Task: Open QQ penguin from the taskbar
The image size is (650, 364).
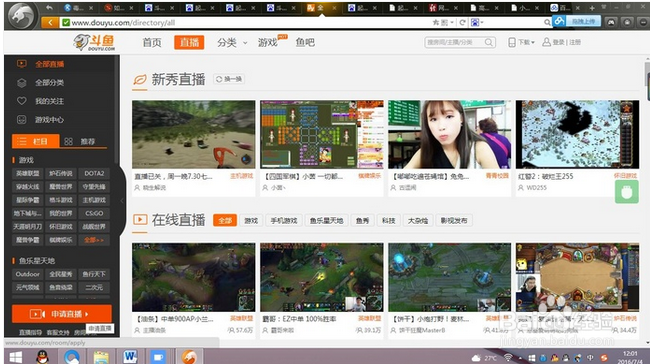Action: (42, 357)
